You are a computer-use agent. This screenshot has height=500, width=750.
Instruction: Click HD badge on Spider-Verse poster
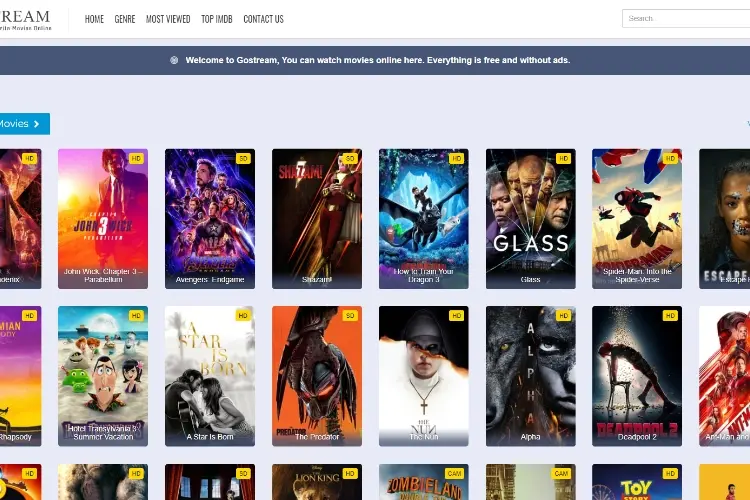670,158
